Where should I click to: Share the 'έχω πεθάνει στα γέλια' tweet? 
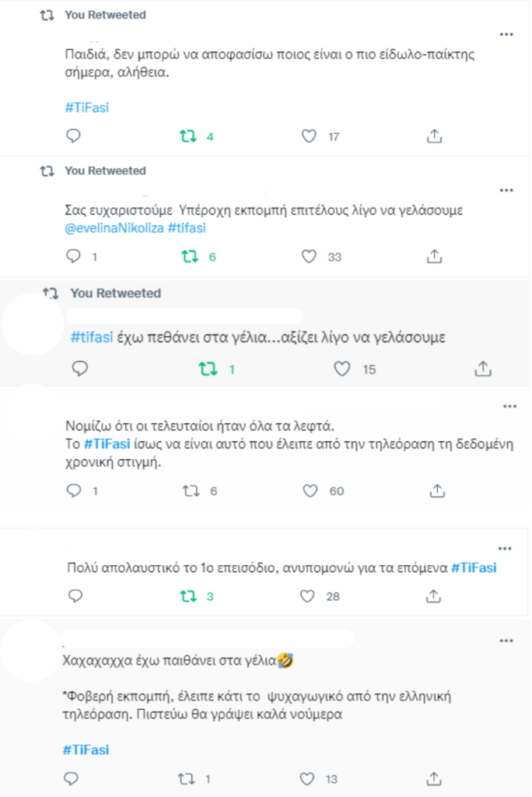tap(482, 369)
